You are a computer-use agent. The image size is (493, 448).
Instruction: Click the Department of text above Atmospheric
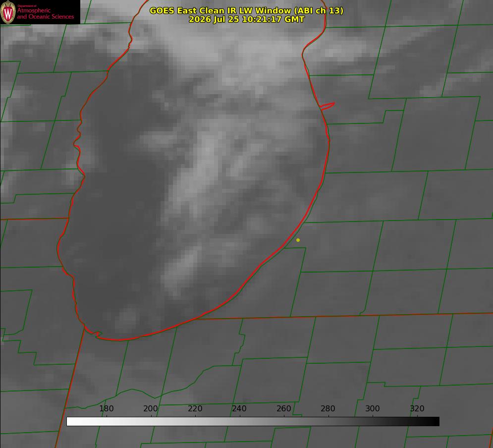(27, 6)
